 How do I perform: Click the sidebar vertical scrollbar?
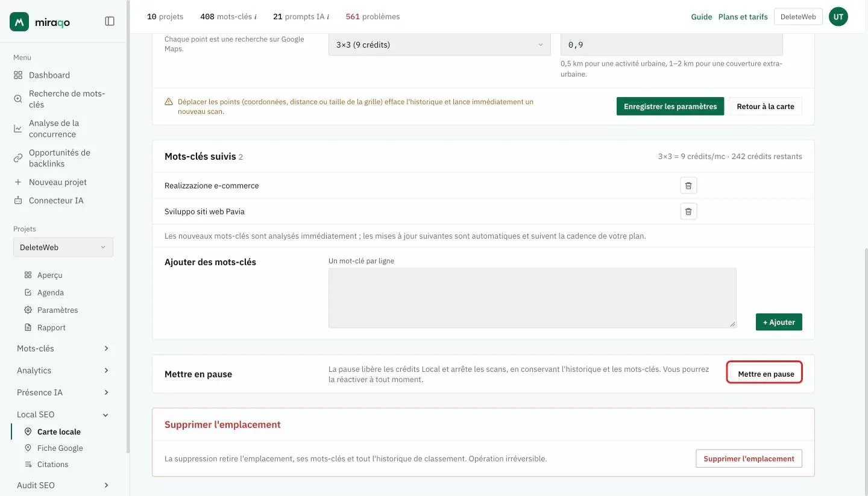tap(128, 227)
